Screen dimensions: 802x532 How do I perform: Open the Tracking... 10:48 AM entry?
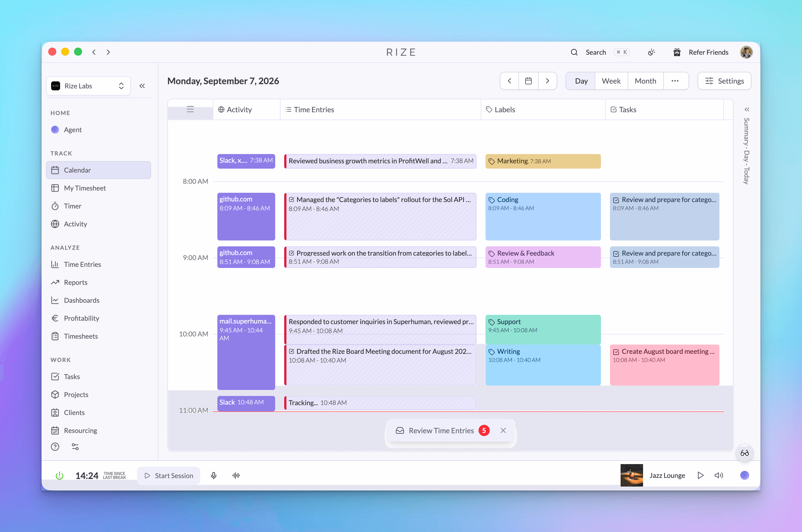[x=380, y=403]
